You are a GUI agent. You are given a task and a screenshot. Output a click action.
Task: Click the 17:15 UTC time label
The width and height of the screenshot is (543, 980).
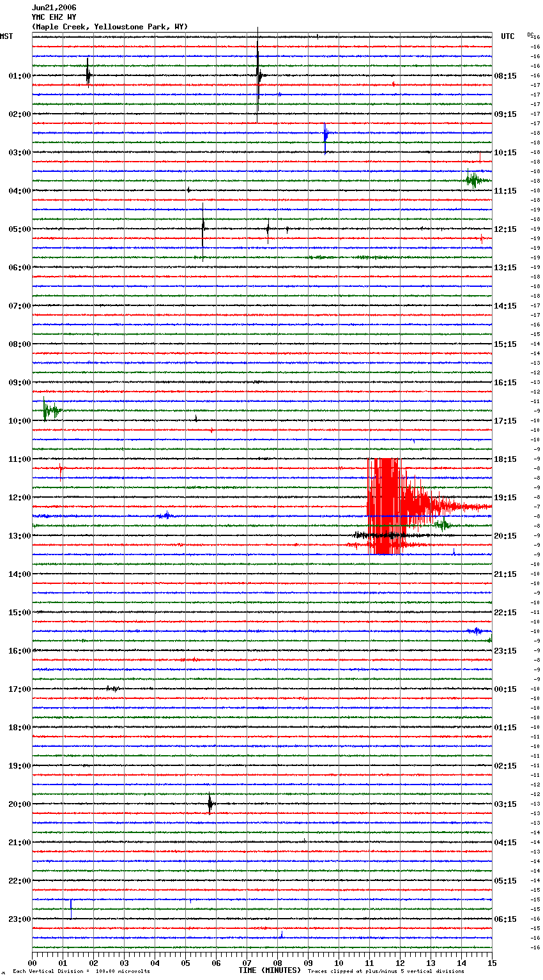tap(505, 421)
